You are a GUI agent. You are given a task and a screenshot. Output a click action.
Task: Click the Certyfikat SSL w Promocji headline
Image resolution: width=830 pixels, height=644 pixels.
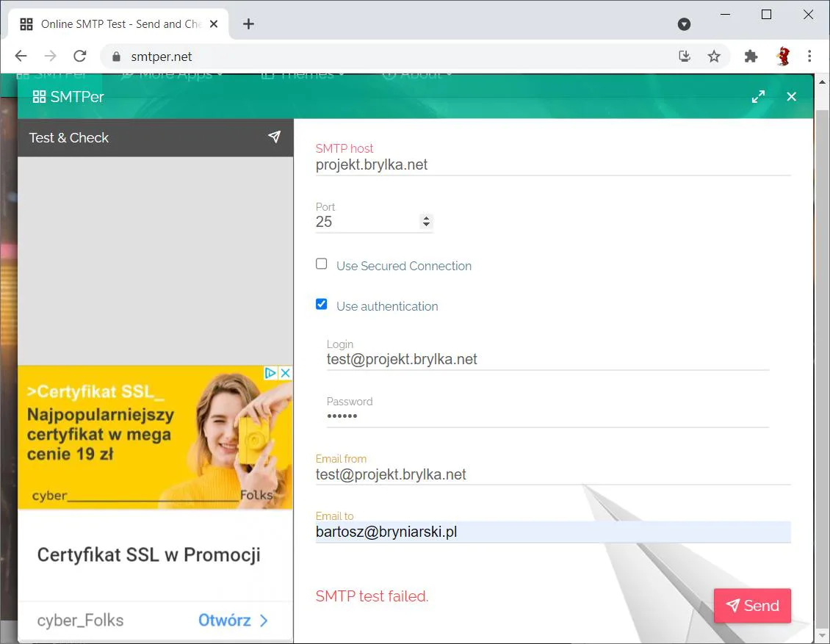coord(149,555)
